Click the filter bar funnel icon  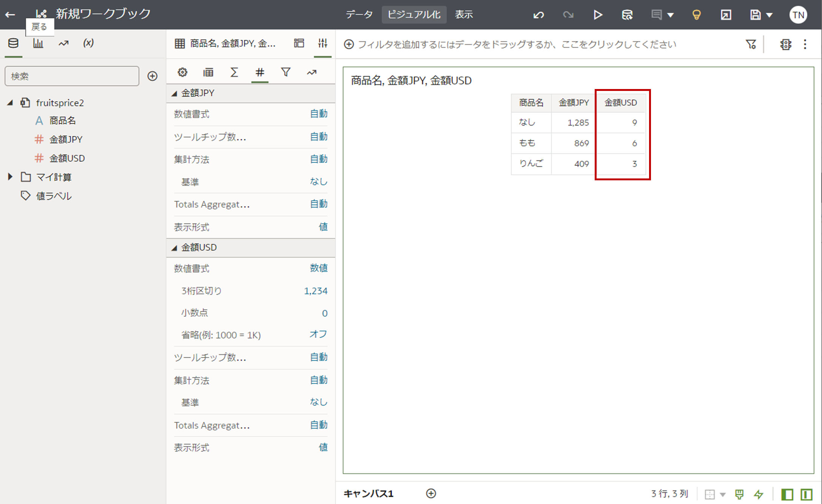(751, 45)
